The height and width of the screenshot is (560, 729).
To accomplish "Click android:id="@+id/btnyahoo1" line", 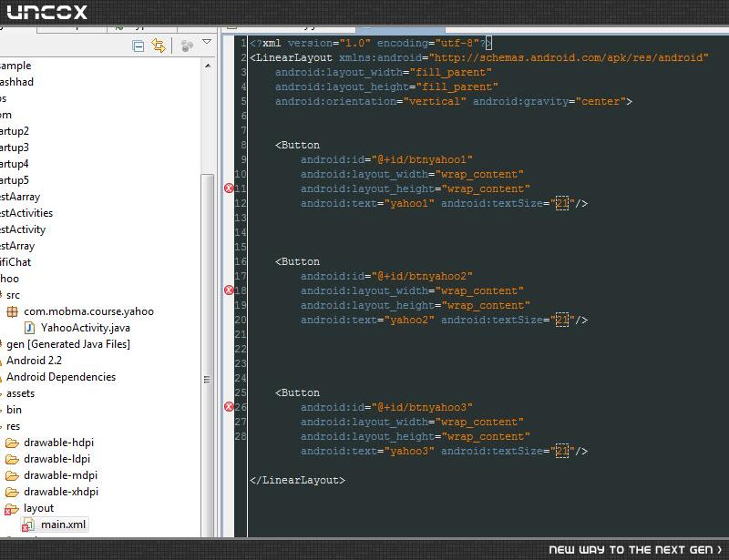I will (386, 159).
